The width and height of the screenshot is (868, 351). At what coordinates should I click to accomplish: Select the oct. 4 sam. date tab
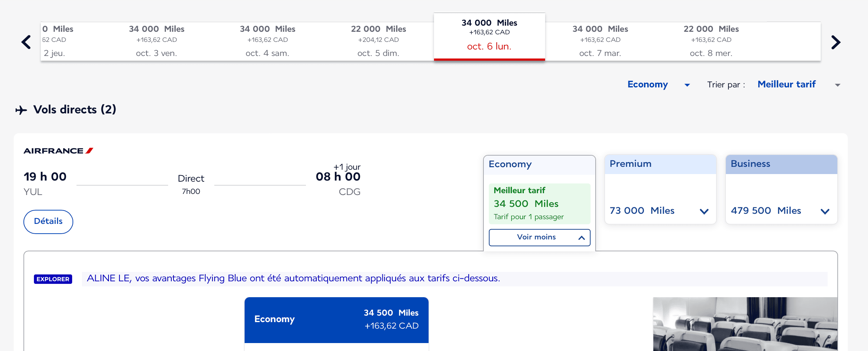click(267, 41)
